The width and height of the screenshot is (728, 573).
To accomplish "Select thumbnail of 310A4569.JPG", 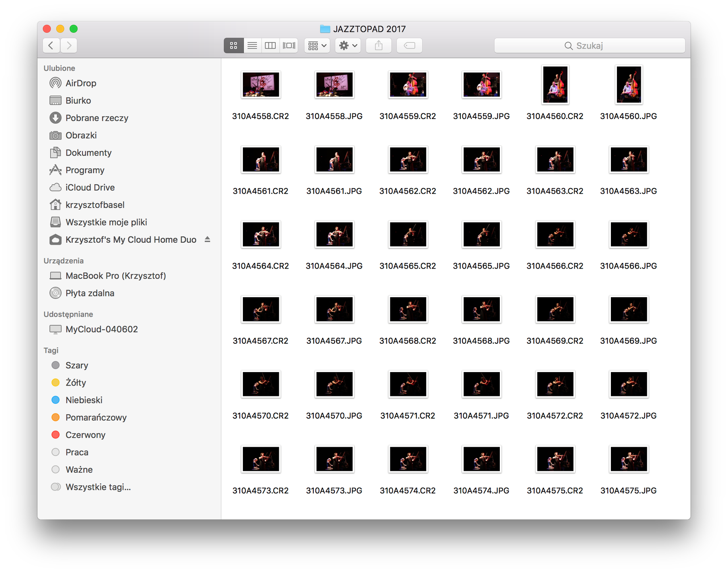I will pyautogui.click(x=629, y=309).
